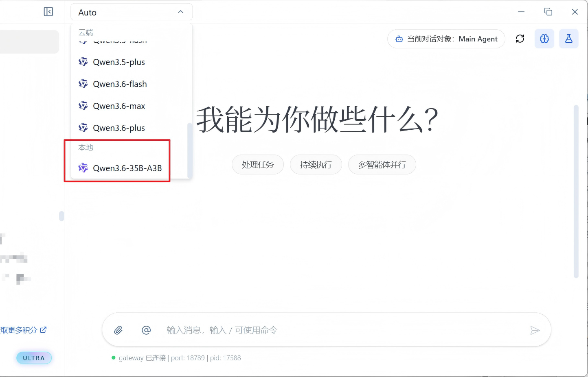
Task: Select local model Qwen3.6-35B-A3B
Action: [129, 168]
